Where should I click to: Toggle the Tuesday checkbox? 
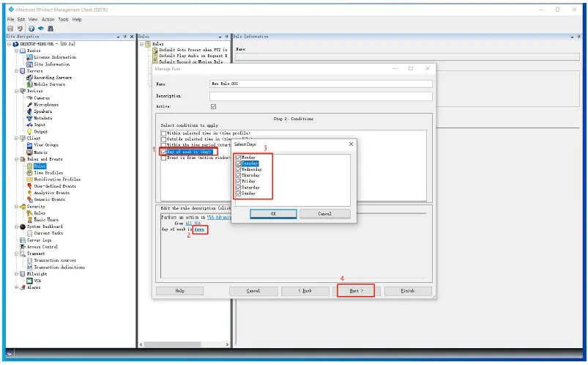(239, 163)
